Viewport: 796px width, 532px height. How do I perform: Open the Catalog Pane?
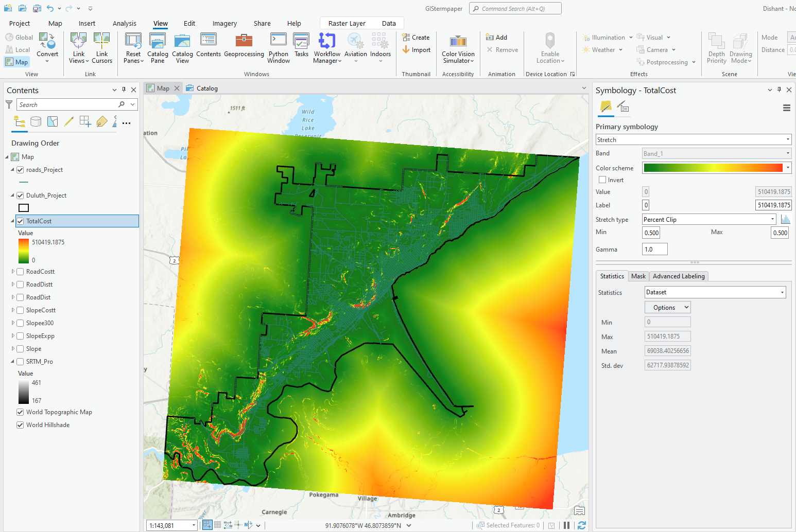click(x=158, y=47)
